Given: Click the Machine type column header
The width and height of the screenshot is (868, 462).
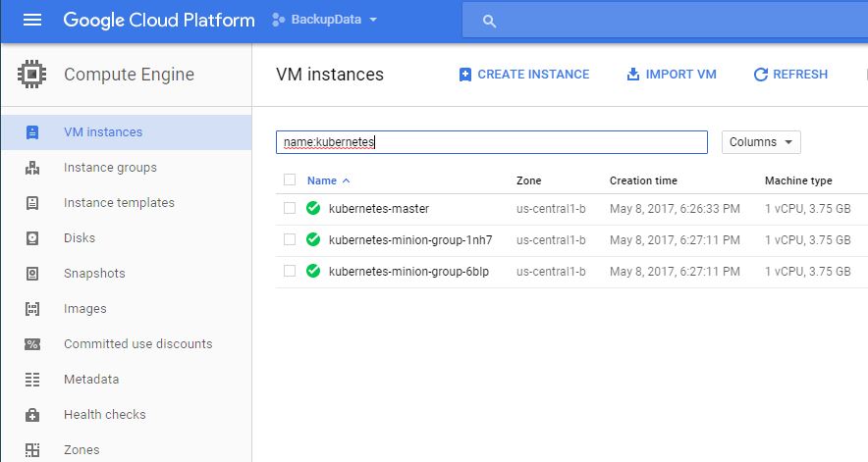Looking at the screenshot, I should 798,180.
